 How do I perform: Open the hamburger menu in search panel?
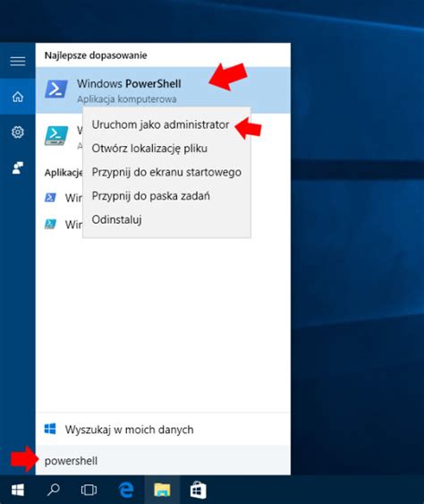(18, 61)
